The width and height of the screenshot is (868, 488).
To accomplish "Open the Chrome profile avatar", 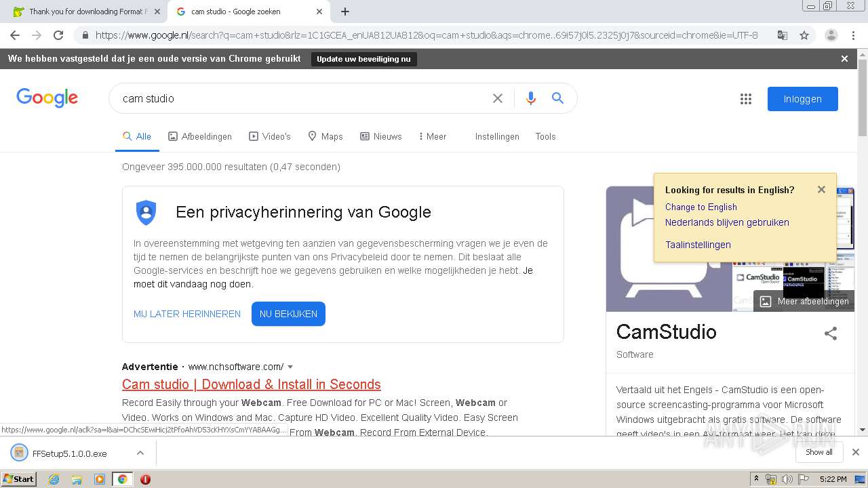I will point(831,35).
